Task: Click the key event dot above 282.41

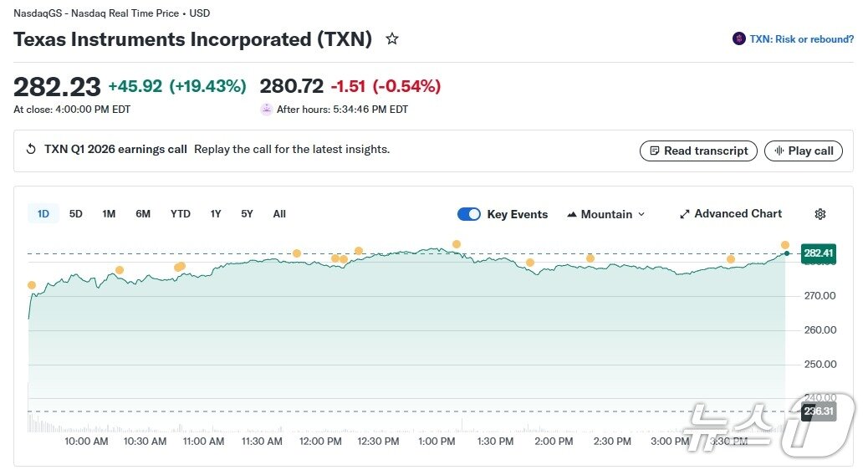Action: (785, 245)
